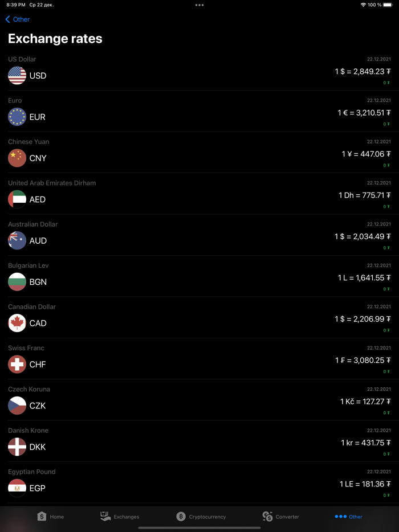Tap the Swiss flag next to CHF
Viewport: 399px width, 532px height.
coord(17,365)
